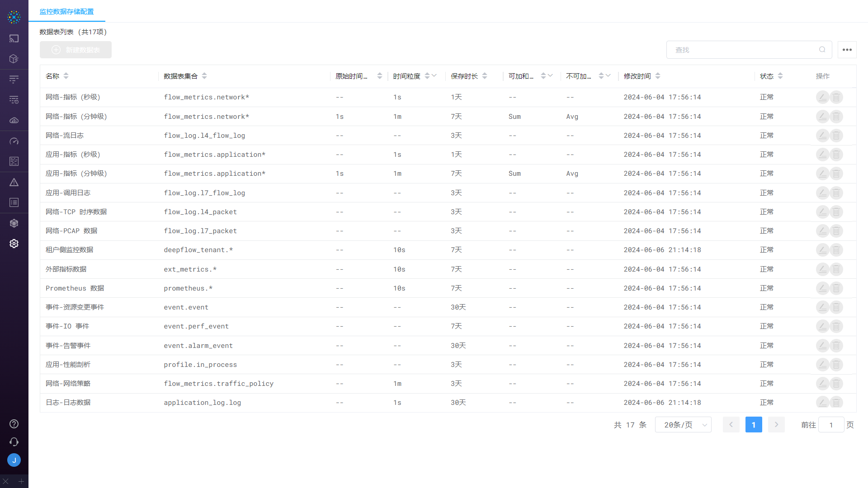This screenshot has height=488, width=868.
Task: Click the 查找 search input field
Action: point(741,50)
